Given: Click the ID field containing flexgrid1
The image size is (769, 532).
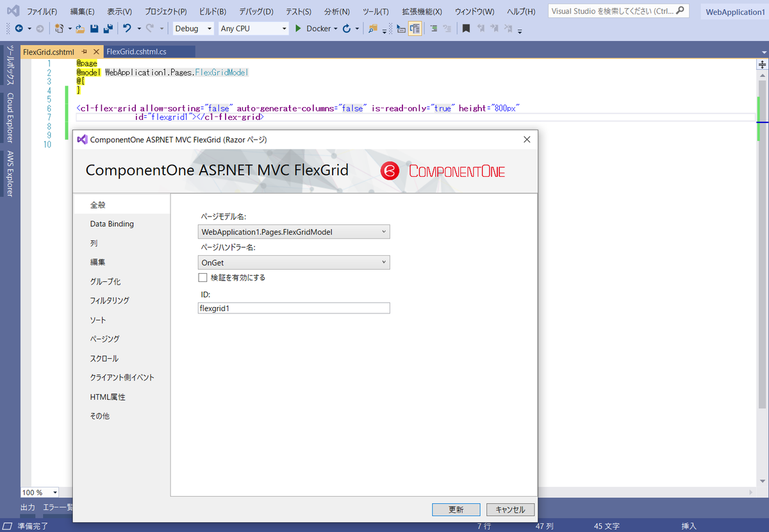Looking at the screenshot, I should (294, 308).
